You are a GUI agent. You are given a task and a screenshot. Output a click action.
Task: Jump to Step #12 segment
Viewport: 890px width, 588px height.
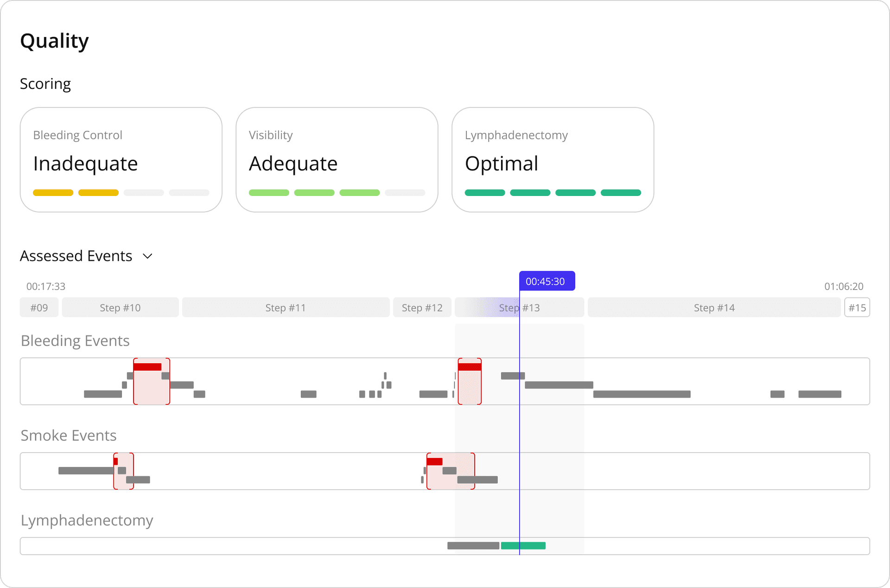pyautogui.click(x=422, y=307)
